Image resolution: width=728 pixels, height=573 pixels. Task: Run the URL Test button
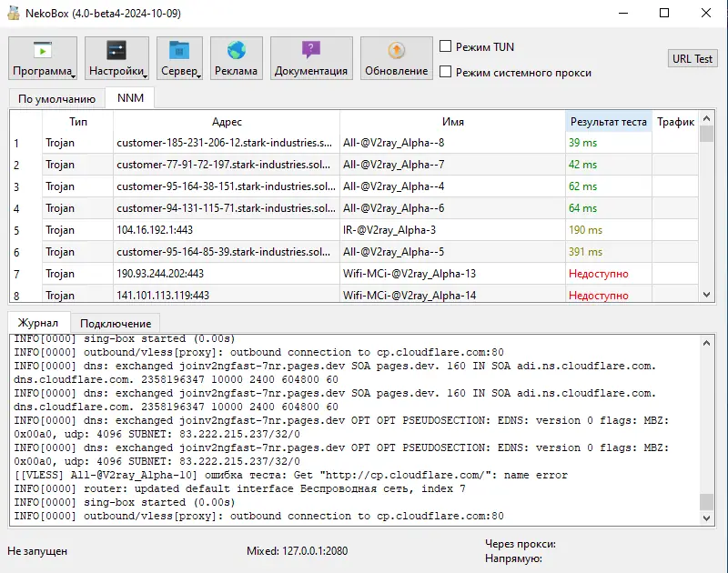click(x=693, y=59)
